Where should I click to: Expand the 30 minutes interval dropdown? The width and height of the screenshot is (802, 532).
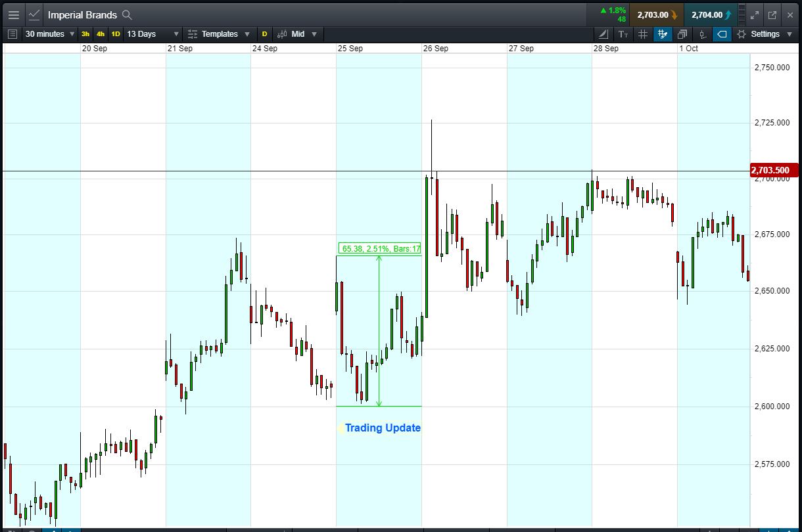50,34
